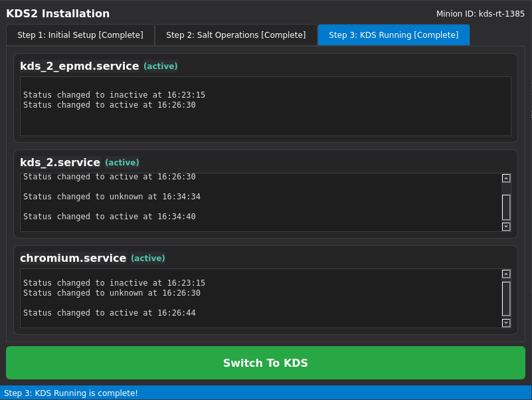The width and height of the screenshot is (532, 400).
Task: Click the Minion ID: kds-rt-1385 label
Action: coord(480,14)
